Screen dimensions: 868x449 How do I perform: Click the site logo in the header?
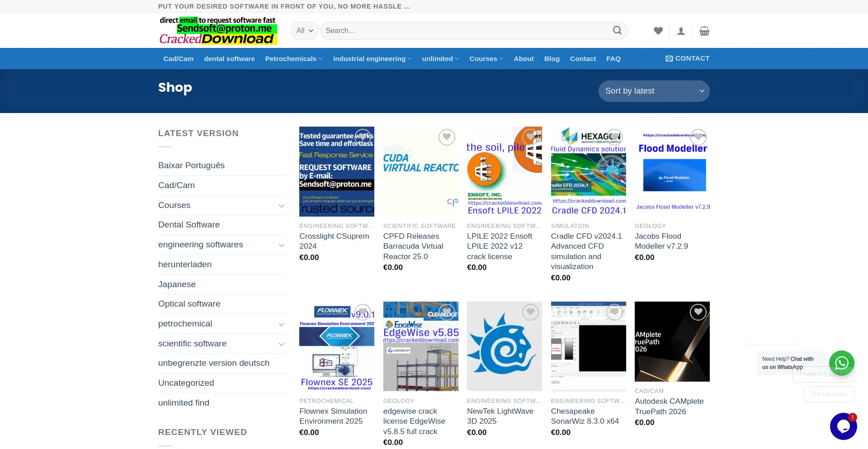tap(218, 31)
